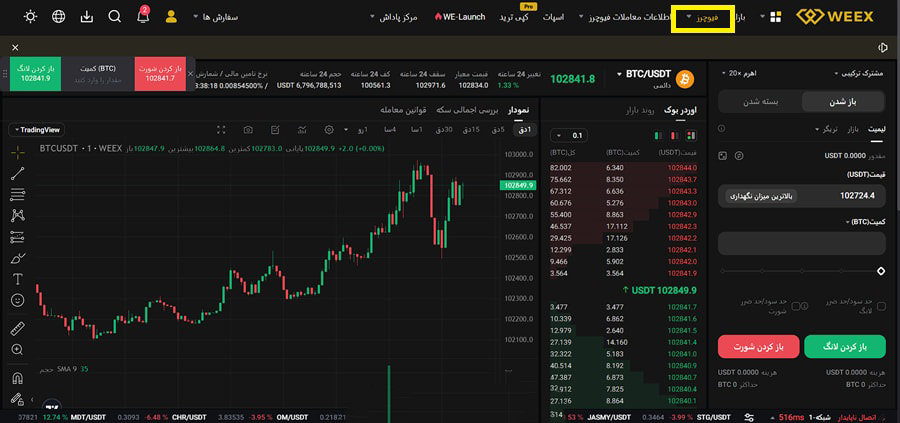900x423 pixels.
Task: Switch to the باز شدن (Open) toggle
Action: point(843,102)
